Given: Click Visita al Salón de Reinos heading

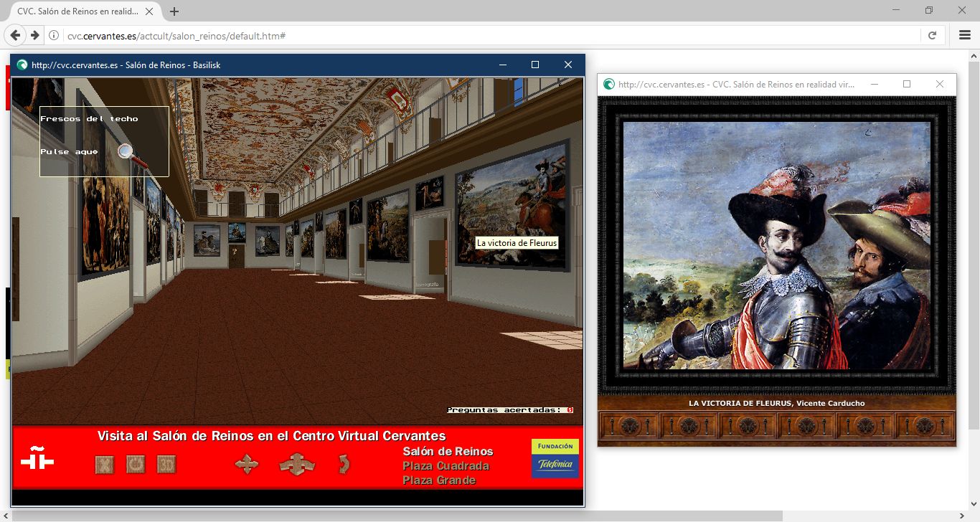Looking at the screenshot, I should coord(271,436).
